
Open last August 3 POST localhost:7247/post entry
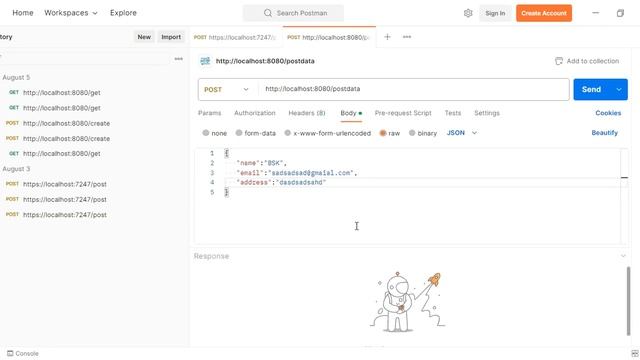tap(64, 215)
